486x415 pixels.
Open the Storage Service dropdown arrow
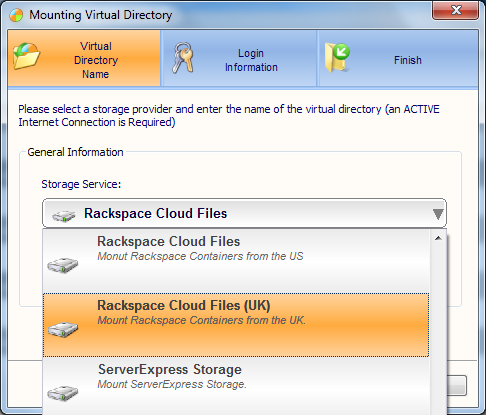click(x=438, y=214)
